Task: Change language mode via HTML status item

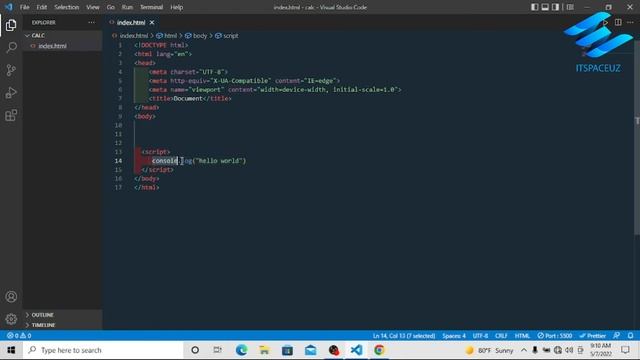Action: click(x=522, y=336)
